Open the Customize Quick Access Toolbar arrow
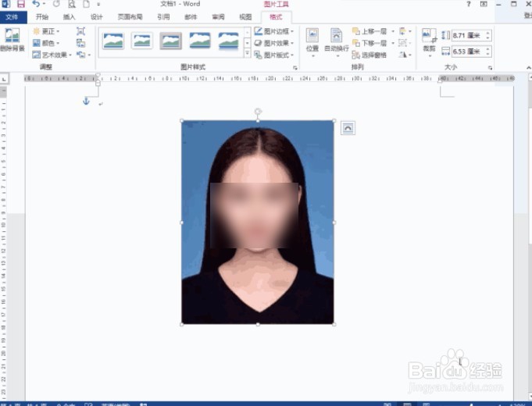532x406 pixels. 98,5
